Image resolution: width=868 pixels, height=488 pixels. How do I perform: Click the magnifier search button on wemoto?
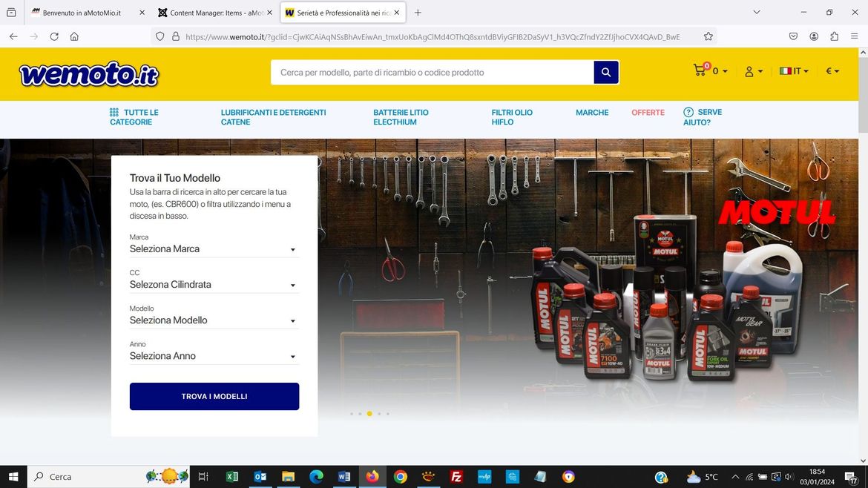[x=606, y=73]
